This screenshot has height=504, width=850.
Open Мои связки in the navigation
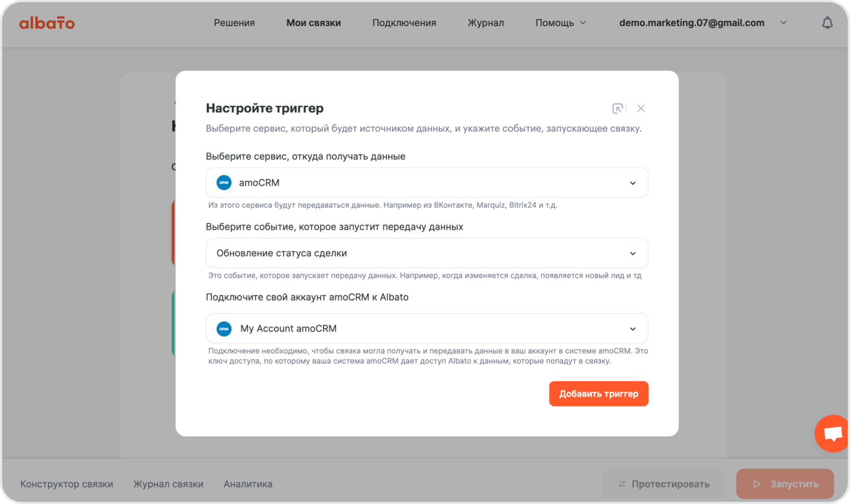pyautogui.click(x=313, y=23)
